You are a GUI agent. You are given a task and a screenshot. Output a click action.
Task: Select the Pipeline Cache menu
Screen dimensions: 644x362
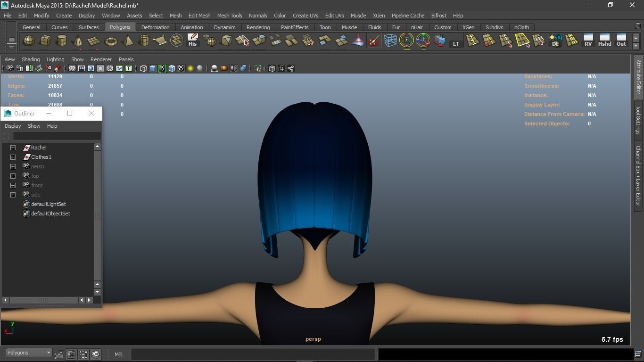pyautogui.click(x=408, y=16)
